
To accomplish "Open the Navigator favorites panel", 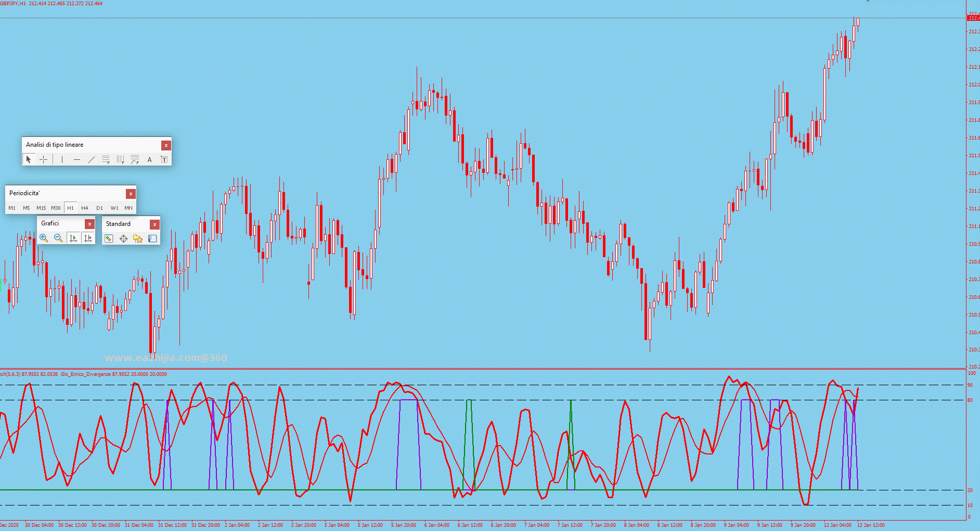I will click(x=138, y=238).
